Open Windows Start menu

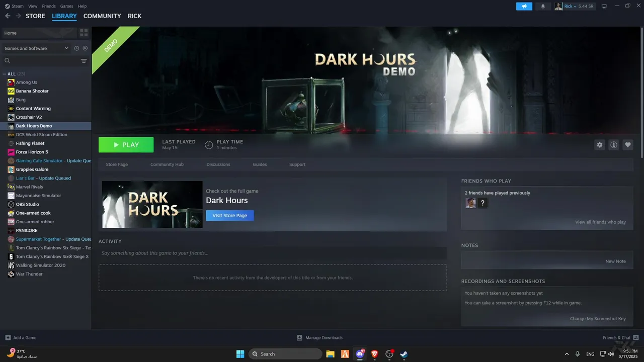coord(240,354)
